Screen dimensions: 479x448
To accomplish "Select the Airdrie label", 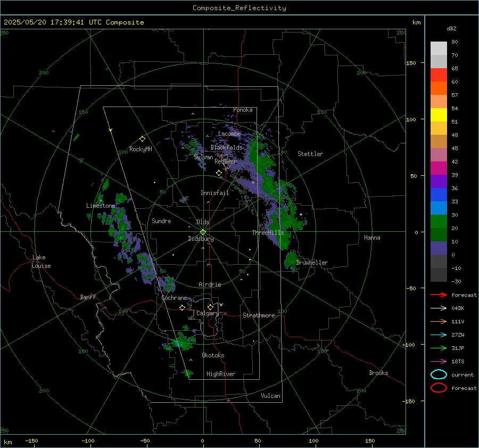I will [x=210, y=284].
